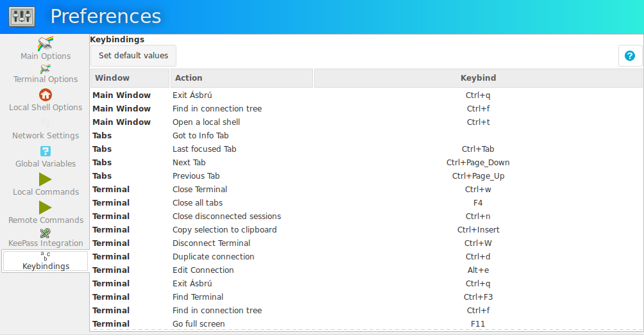Click Ctrl+q keybind for Main Window exit
Image resolution: width=644 pixels, height=335 pixels.
coord(478,95)
